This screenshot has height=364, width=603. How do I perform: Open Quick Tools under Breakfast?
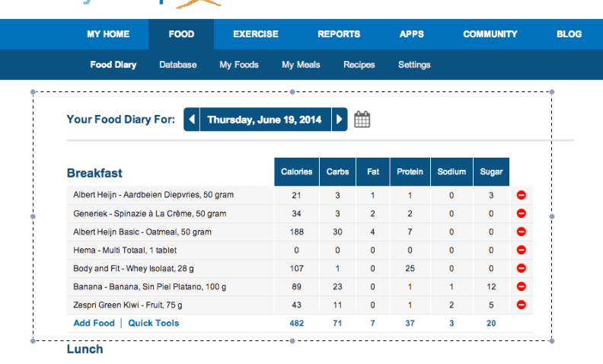tap(154, 323)
